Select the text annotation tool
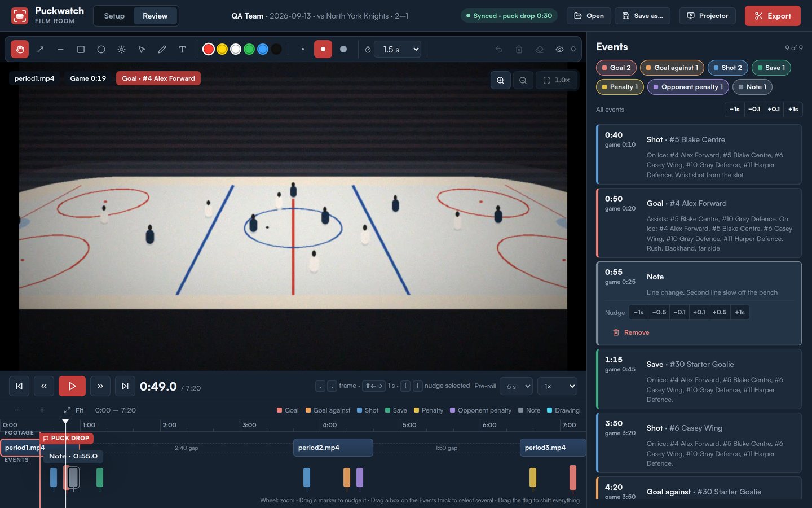 tap(182, 50)
